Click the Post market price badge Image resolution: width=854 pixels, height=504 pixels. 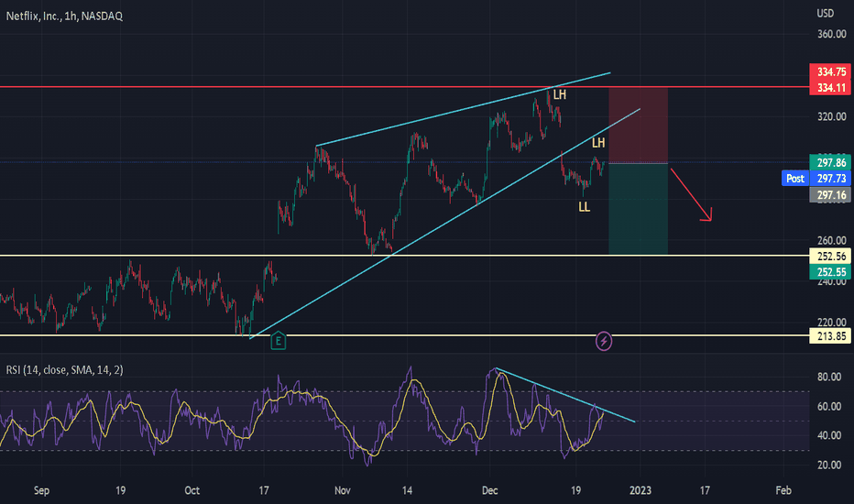795,178
